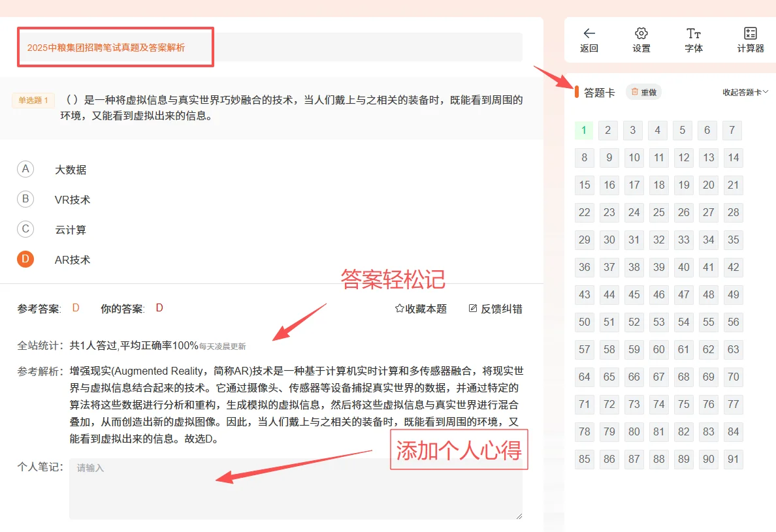Open question 91 from the answer grid
Image resolution: width=776 pixels, height=532 pixels.
(733, 459)
